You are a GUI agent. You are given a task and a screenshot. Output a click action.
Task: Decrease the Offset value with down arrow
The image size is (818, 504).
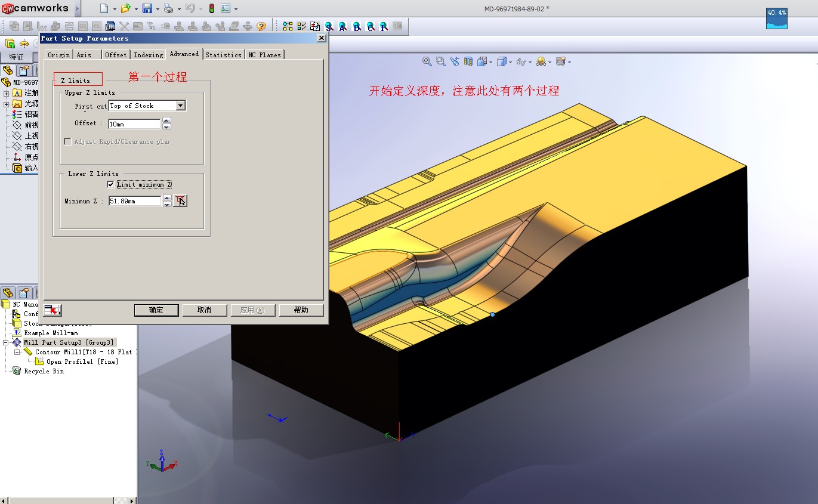(x=166, y=126)
